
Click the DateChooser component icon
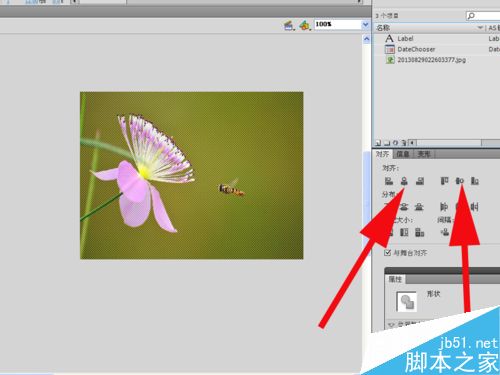click(390, 49)
